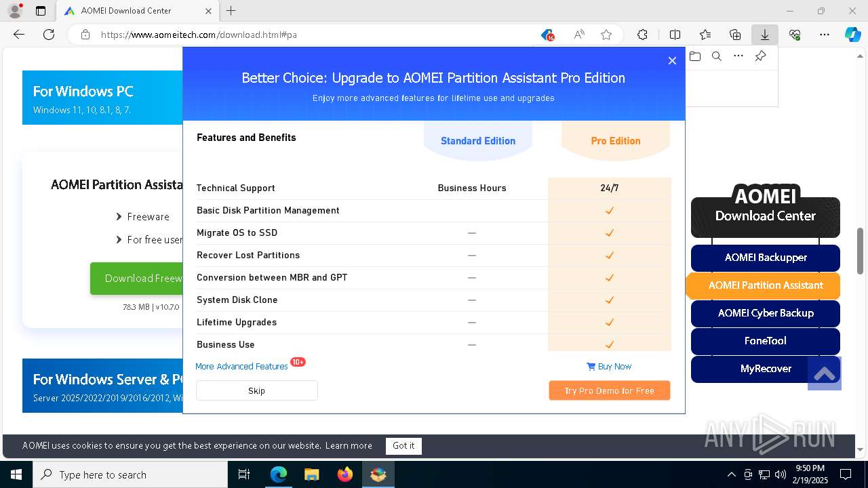Open the Downloads toolbar button

pyautogui.click(x=765, y=35)
